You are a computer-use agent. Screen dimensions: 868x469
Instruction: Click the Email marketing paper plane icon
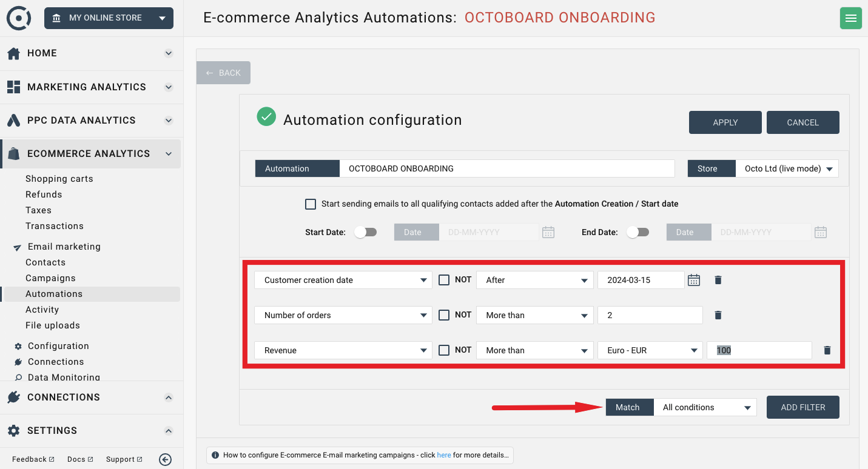coord(18,247)
